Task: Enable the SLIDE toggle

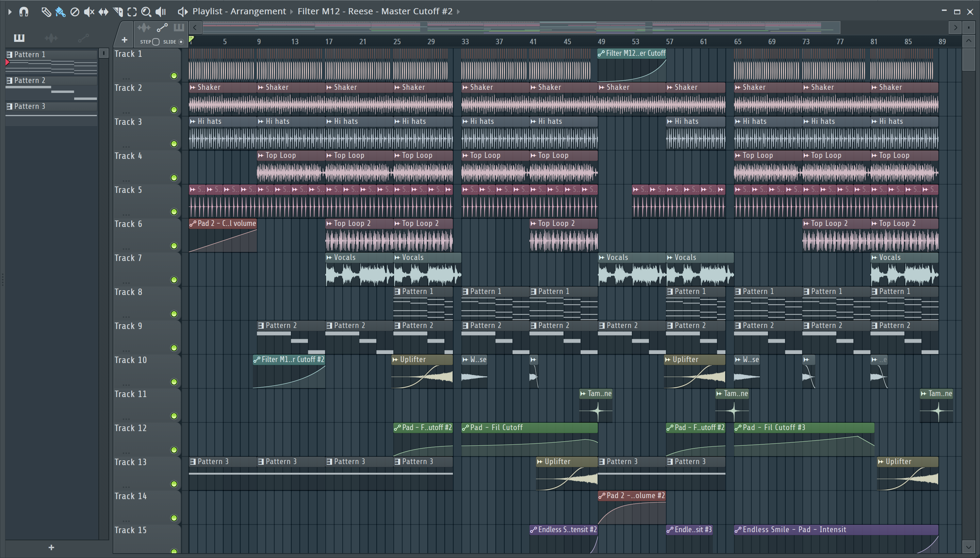Action: [181, 42]
